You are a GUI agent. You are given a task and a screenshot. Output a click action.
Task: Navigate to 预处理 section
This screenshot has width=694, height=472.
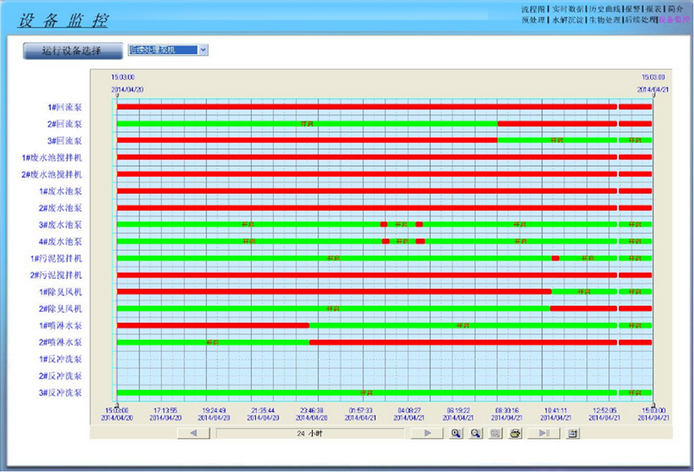[x=535, y=19]
